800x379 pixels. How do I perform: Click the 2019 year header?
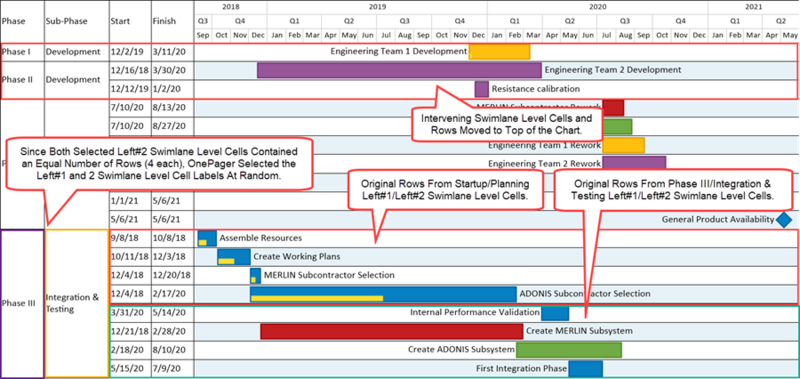[377, 7]
